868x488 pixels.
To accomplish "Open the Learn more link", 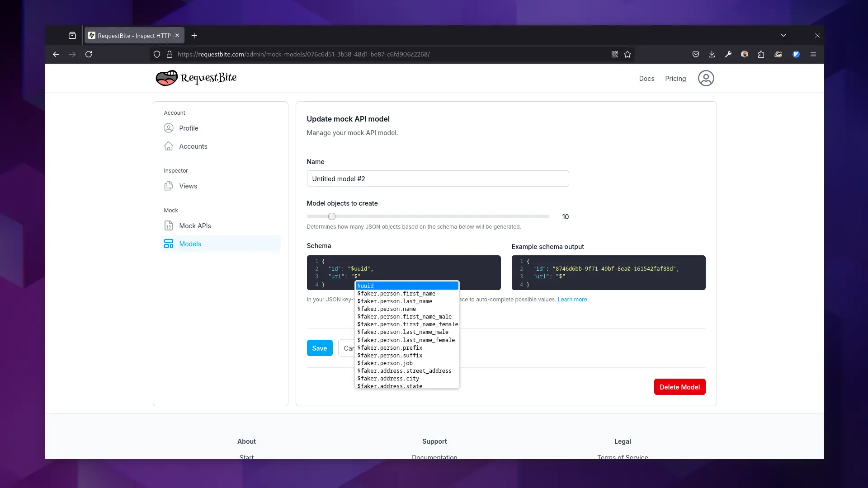I will (x=572, y=300).
